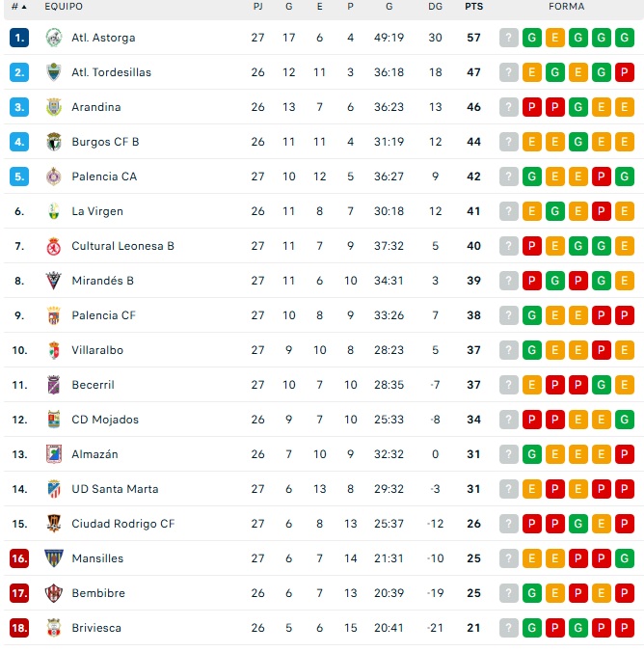Click Atl. Astorga's yellow E form badge
Image resolution: width=644 pixels, height=652 pixels.
pyautogui.click(x=555, y=38)
